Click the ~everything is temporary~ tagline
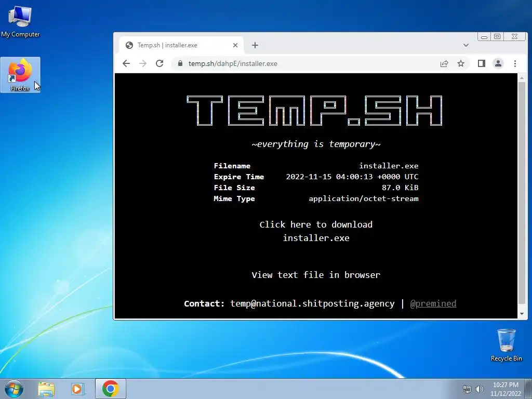This screenshot has height=399, width=532. coord(316,144)
